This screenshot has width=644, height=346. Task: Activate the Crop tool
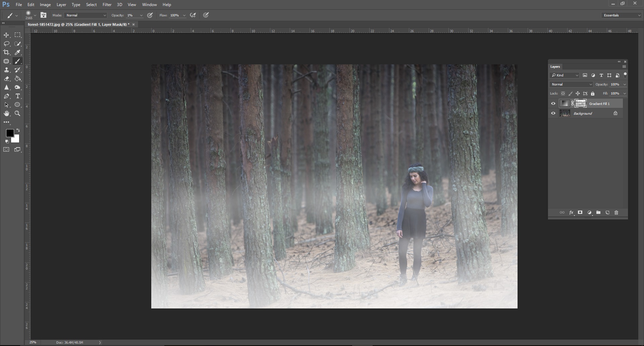6,52
